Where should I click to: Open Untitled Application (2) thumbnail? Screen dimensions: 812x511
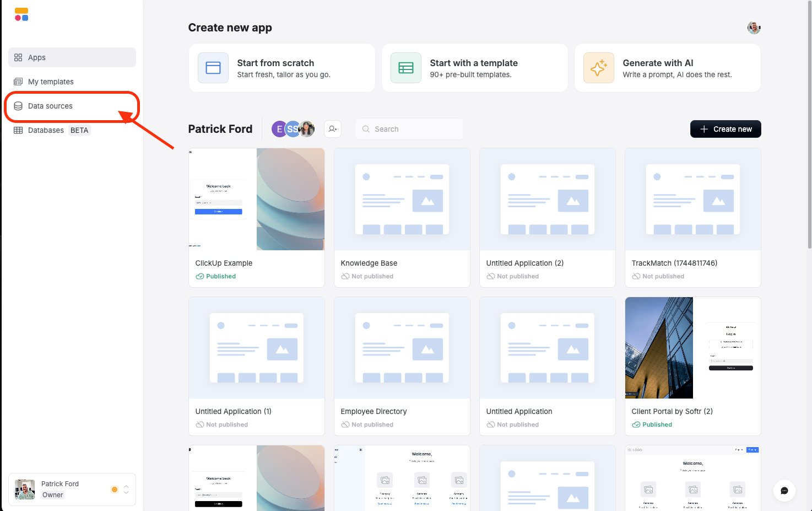[548, 199]
